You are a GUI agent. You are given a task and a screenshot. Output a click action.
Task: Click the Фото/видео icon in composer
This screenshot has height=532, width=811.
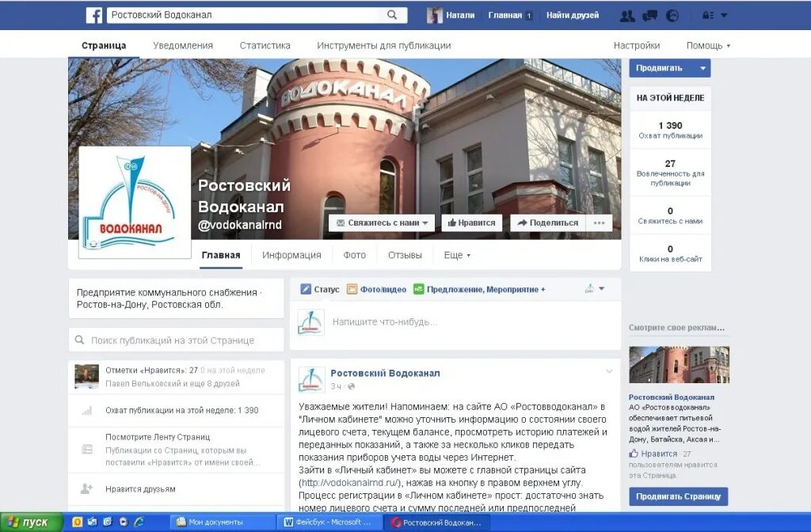click(352, 289)
